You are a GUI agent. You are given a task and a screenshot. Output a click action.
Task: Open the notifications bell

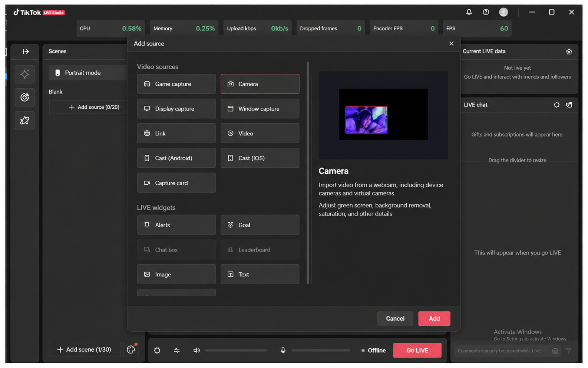[x=469, y=12]
